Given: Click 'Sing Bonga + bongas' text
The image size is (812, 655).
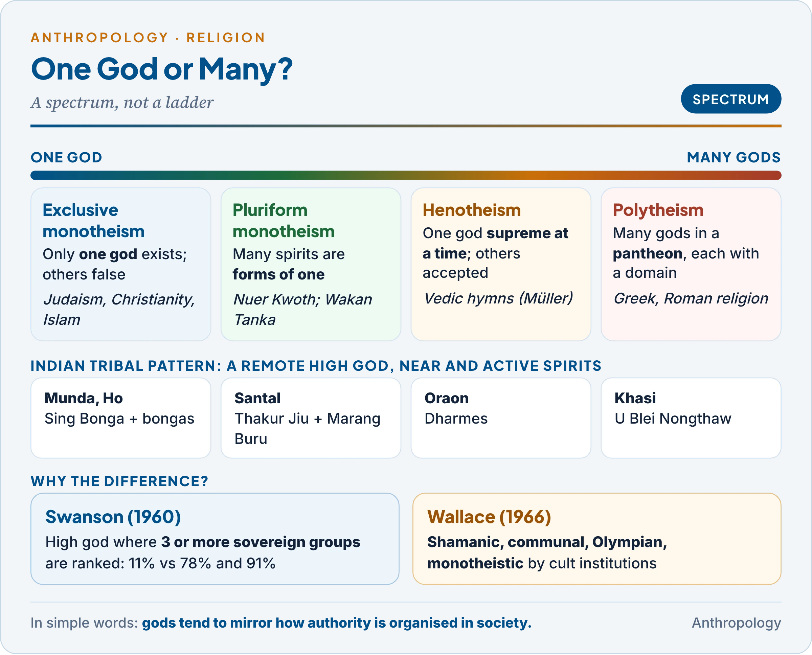Looking at the screenshot, I should (119, 419).
